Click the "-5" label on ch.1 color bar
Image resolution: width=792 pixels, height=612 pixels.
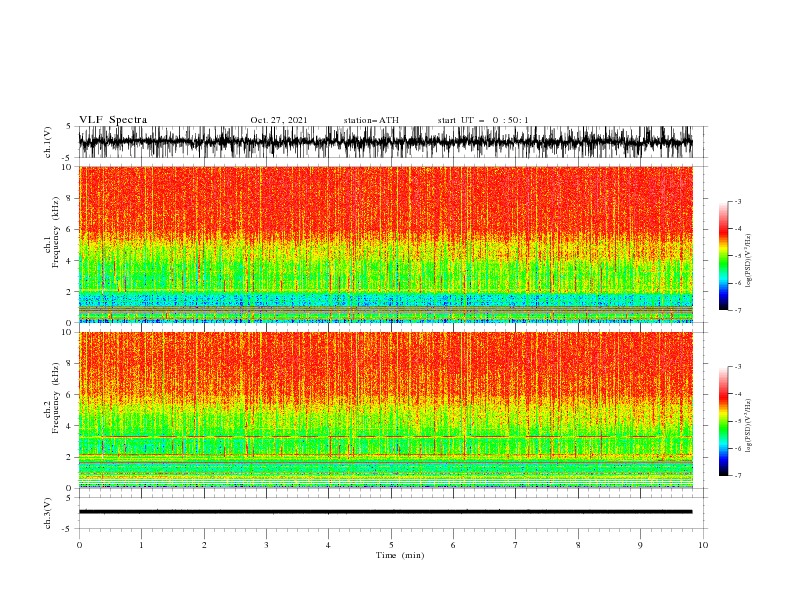pos(737,256)
